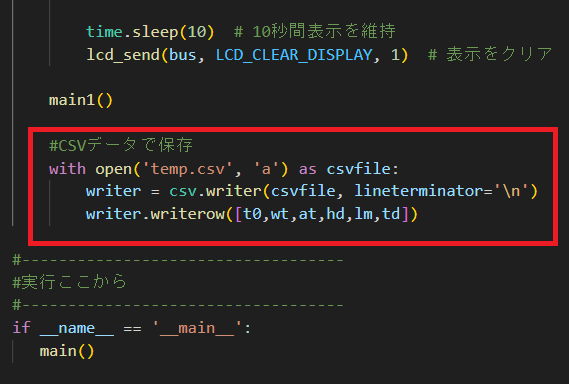Click the 'temp.csv' filename string

click(x=188, y=169)
